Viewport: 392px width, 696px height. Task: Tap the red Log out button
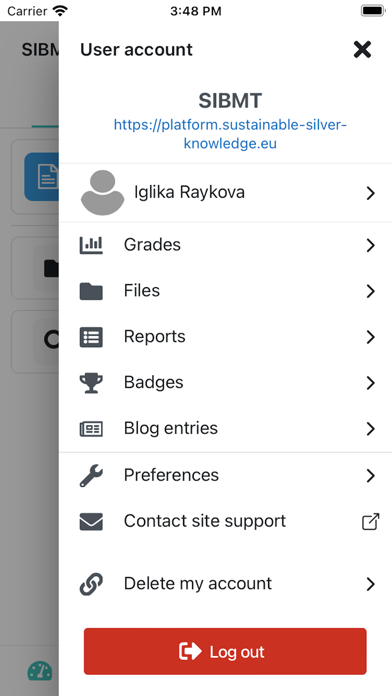click(225, 651)
